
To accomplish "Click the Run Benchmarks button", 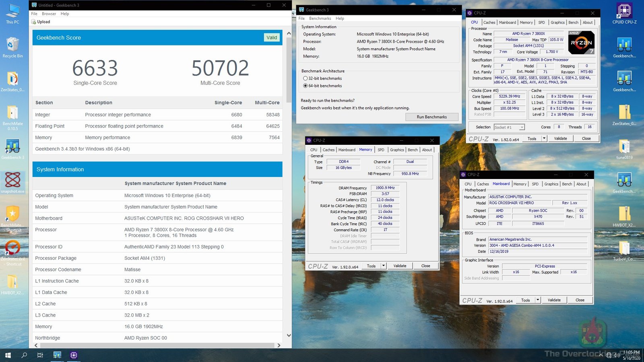I will [432, 117].
